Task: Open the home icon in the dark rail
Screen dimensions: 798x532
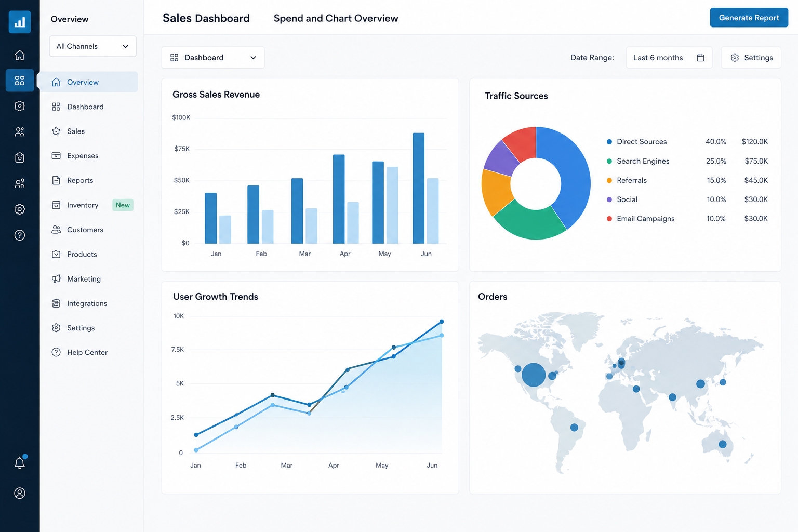Action: coord(20,55)
